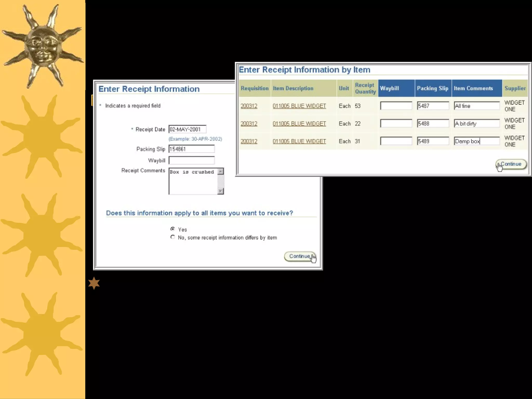This screenshot has height=399, width=532.
Task: Click the brown star bullet icon
Action: [x=94, y=283]
